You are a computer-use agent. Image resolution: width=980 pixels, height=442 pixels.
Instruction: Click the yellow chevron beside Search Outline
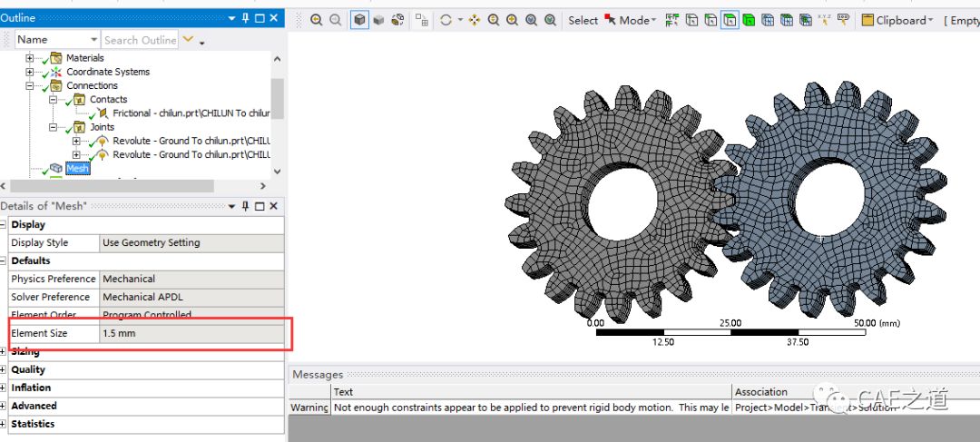(188, 39)
